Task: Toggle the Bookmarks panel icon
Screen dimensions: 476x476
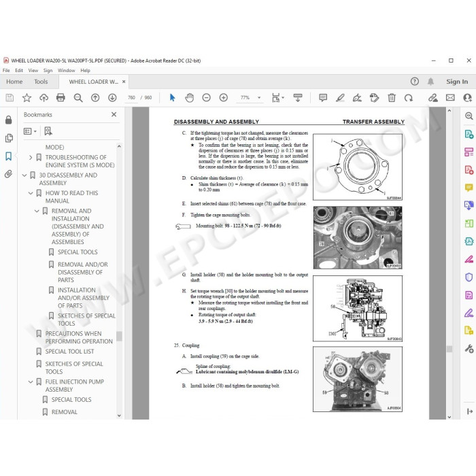Action: (x=8, y=156)
